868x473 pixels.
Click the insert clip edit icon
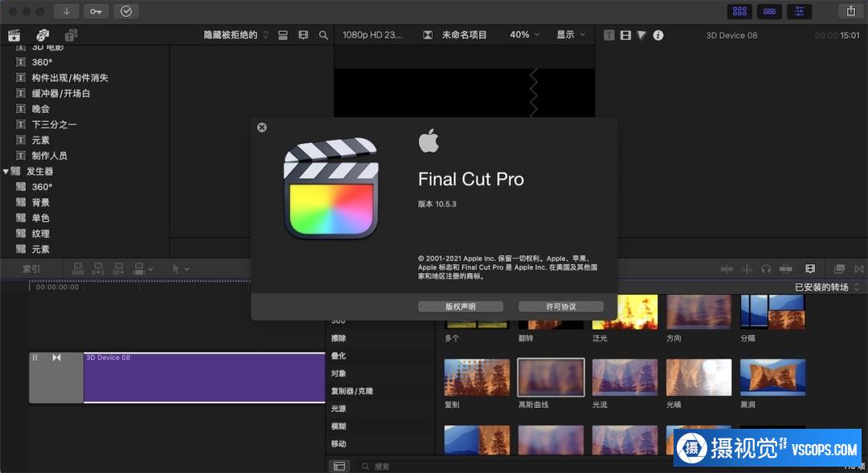click(x=98, y=269)
